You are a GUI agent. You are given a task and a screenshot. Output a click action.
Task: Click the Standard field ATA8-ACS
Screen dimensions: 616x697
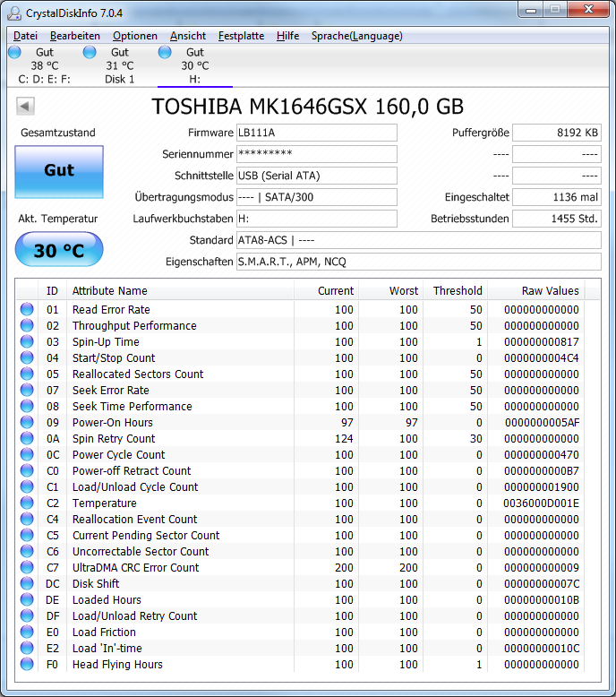(419, 240)
